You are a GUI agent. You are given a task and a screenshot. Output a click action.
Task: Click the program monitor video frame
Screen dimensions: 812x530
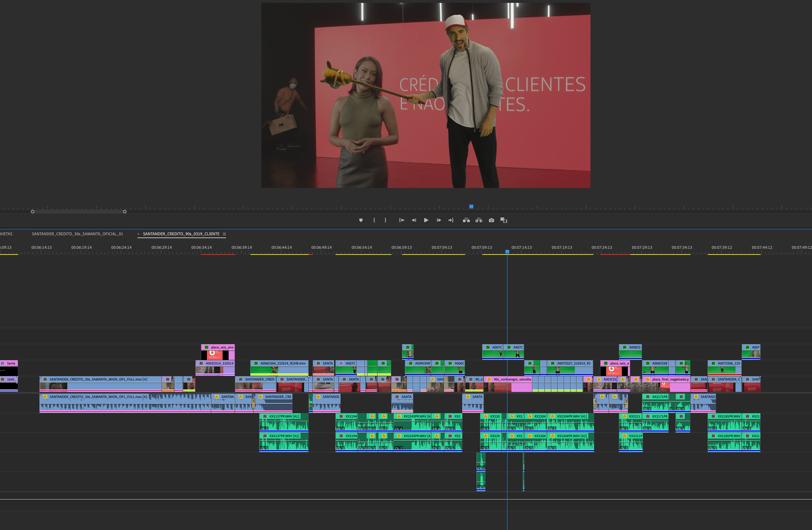(x=426, y=95)
